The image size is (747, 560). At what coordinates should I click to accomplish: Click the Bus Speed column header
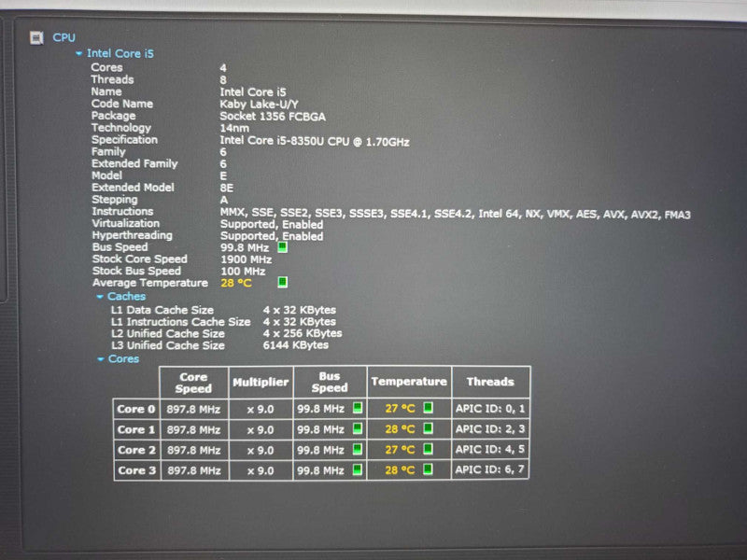click(330, 383)
